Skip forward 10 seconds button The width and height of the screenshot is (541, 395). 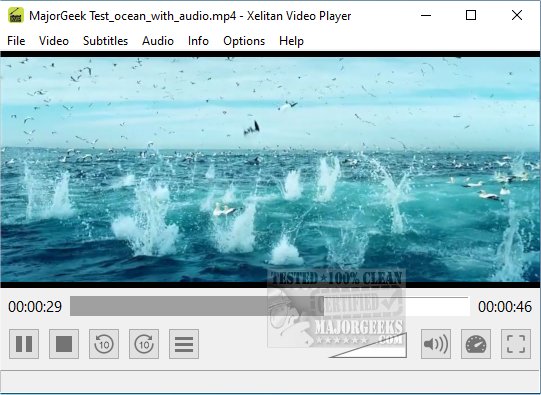(x=144, y=344)
